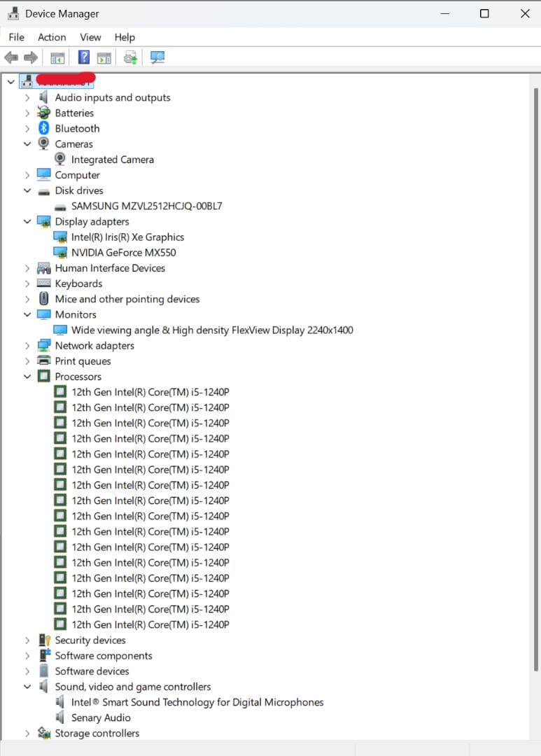Click the Security devices key icon
This screenshot has height=756, width=541.
(44, 640)
